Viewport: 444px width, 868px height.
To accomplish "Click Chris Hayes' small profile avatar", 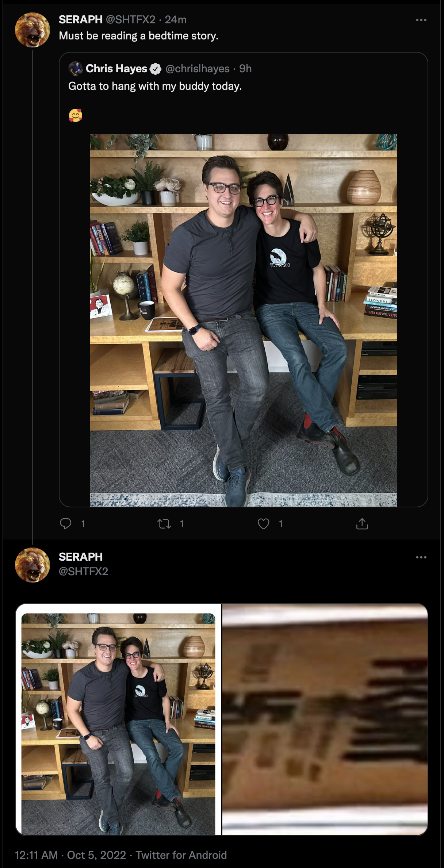I will [x=76, y=69].
